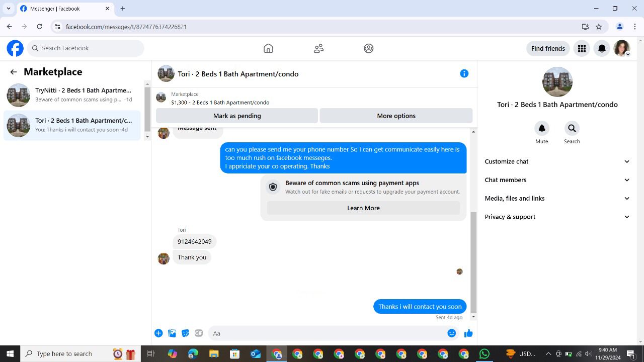
Task: Click the 'Thanks i will contact you soon' message
Action: pos(420,307)
